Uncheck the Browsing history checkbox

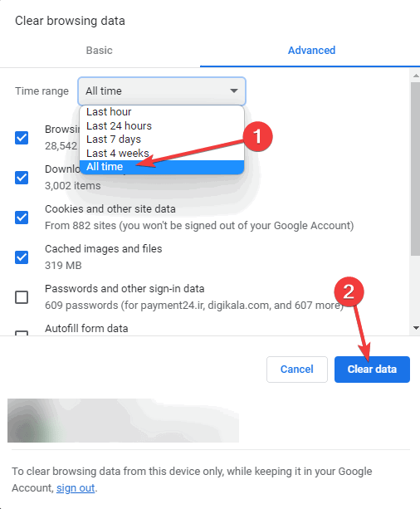tap(22, 138)
